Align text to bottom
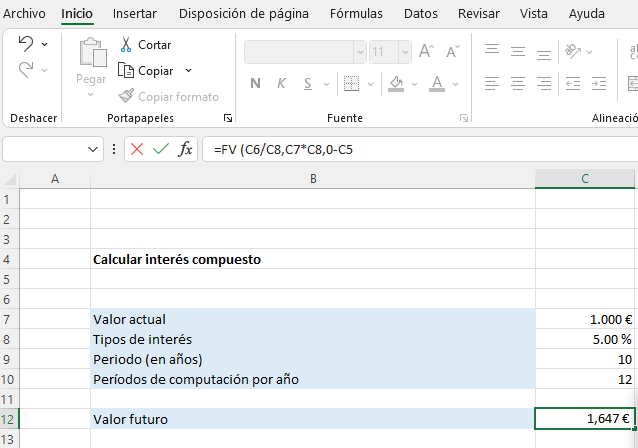Viewport: 638px width, 448px height. tap(544, 53)
